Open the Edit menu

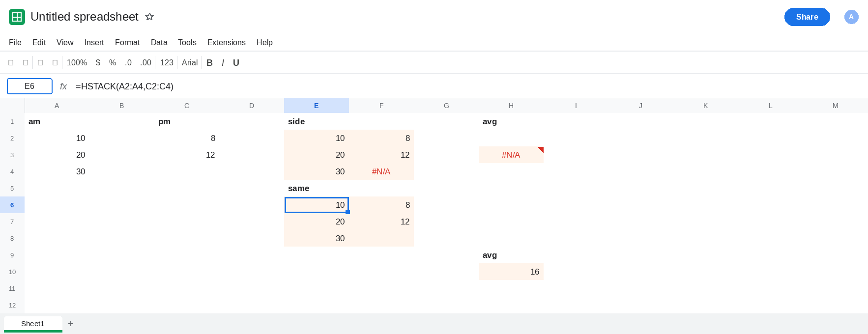coord(39,43)
